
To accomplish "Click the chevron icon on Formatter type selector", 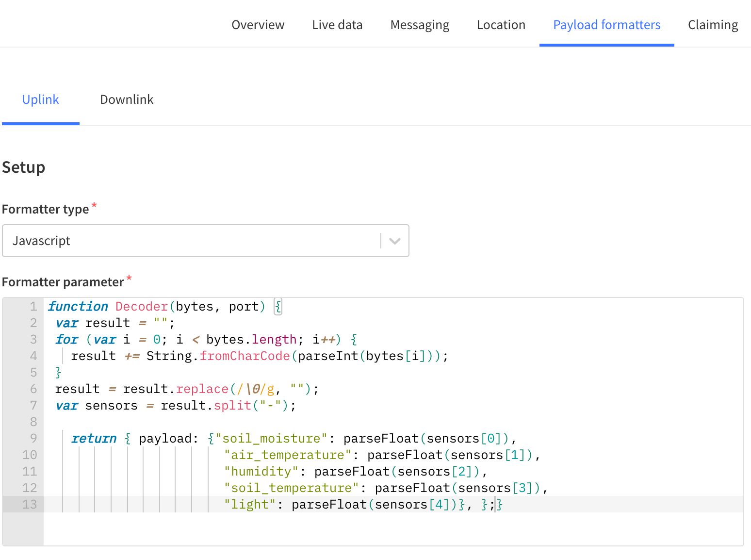I will [394, 241].
